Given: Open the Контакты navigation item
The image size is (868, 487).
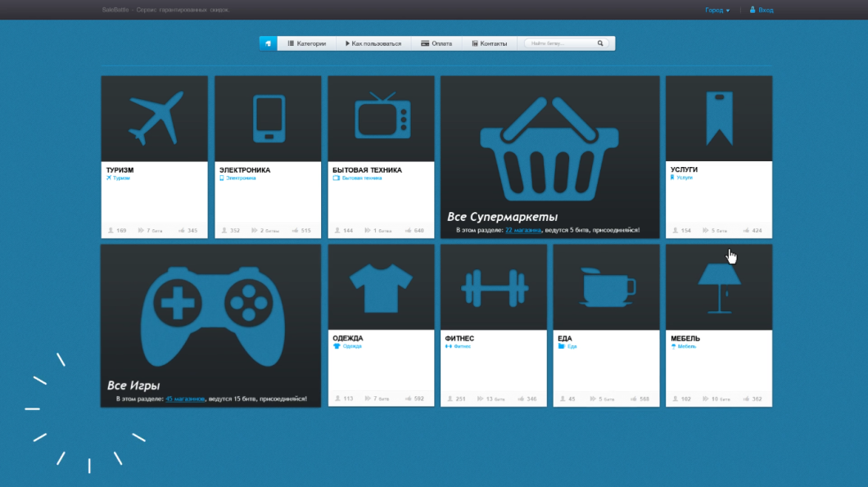Looking at the screenshot, I should click(489, 43).
